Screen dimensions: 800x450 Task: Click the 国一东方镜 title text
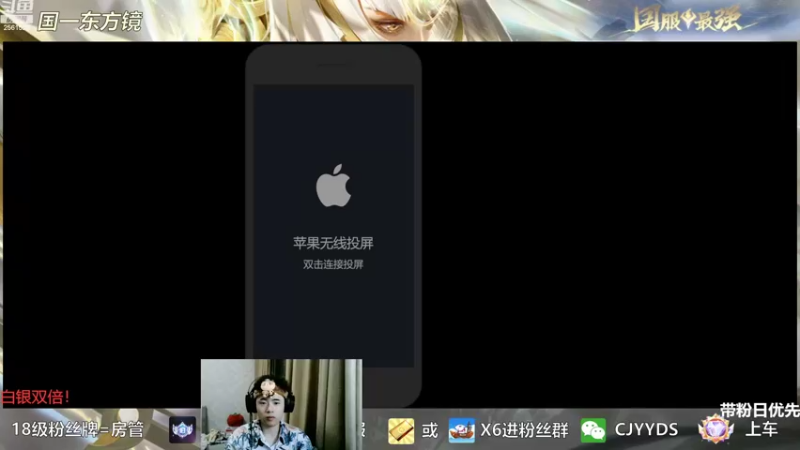click(90, 21)
